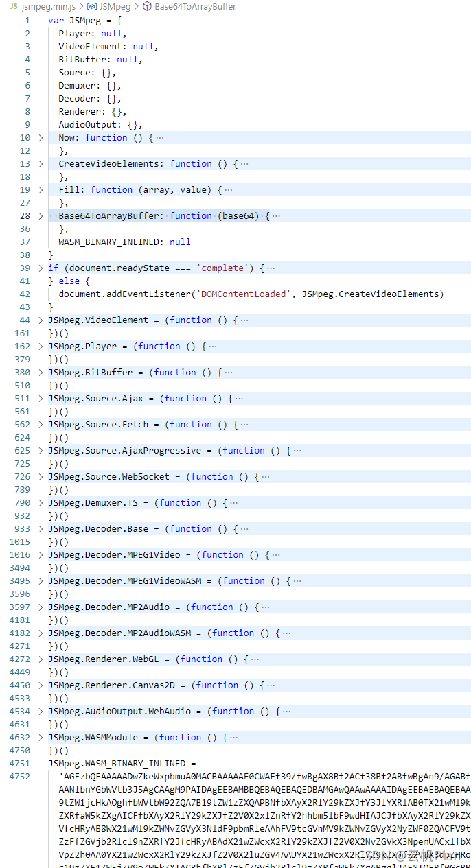Click the 'Decoder: {},' line
Screen dimensions: 471x868
tap(90, 99)
